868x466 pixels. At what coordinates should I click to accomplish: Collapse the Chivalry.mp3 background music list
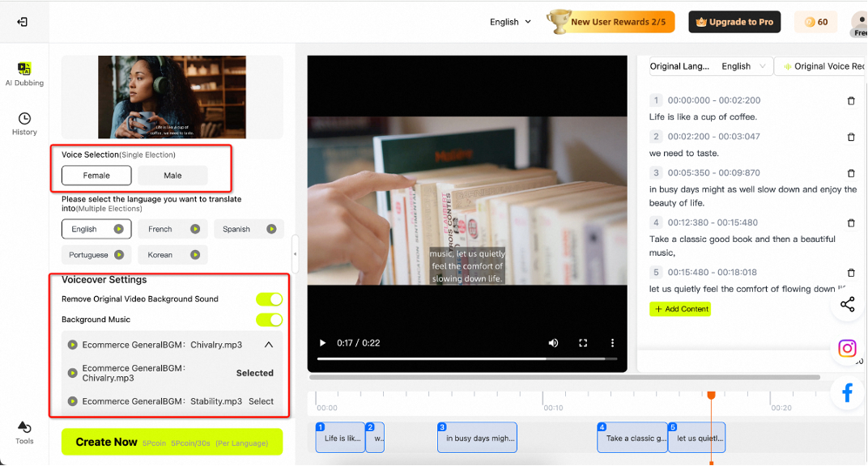pyautogui.click(x=269, y=345)
